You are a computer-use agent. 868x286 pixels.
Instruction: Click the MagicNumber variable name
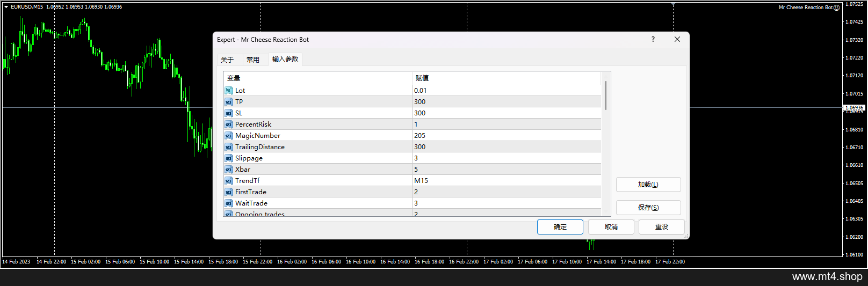coord(258,136)
